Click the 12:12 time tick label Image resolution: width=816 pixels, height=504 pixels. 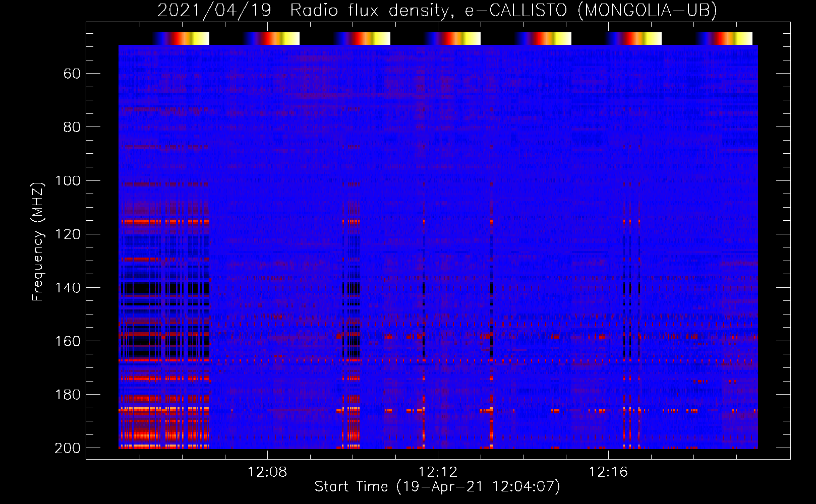tap(438, 472)
